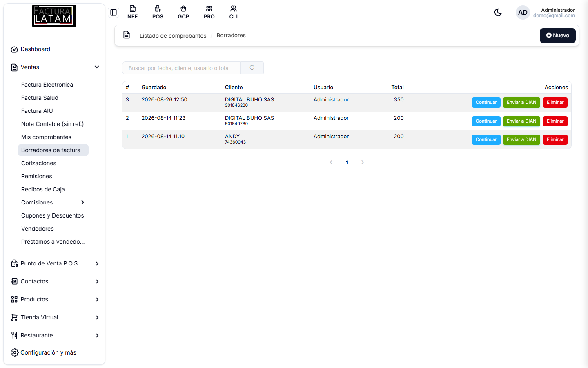The width and height of the screenshot is (588, 368).
Task: Select Factura Electronica menu item
Action: point(47,85)
